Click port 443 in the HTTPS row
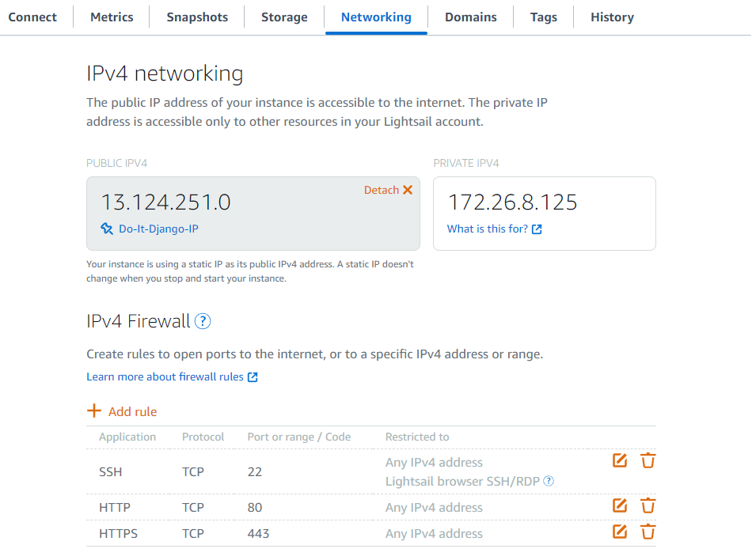 [259, 533]
